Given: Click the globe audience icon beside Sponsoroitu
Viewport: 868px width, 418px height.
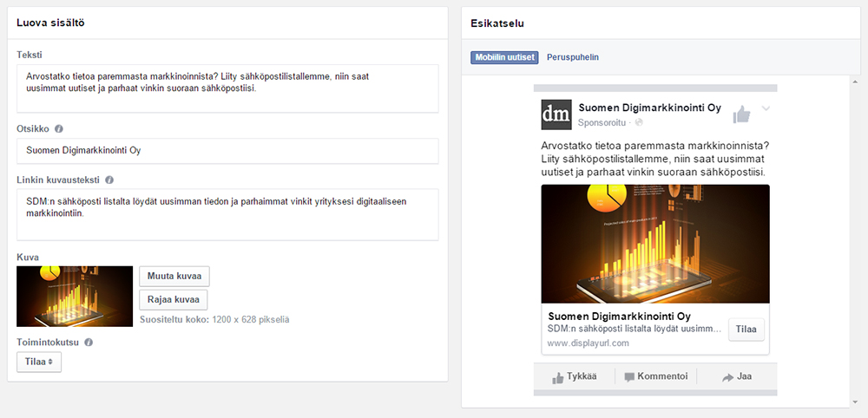Looking at the screenshot, I should point(639,122).
